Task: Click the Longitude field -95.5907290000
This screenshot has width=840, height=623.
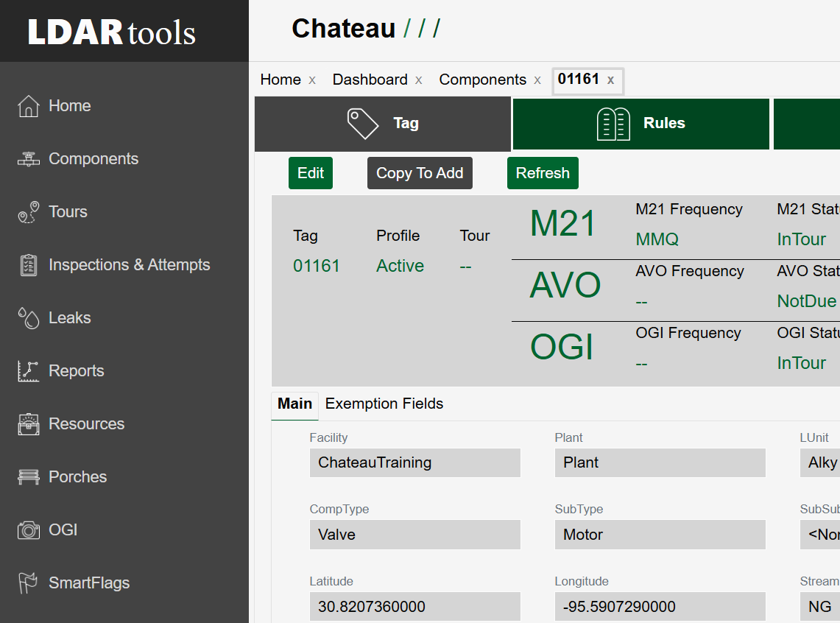Action: coord(660,607)
